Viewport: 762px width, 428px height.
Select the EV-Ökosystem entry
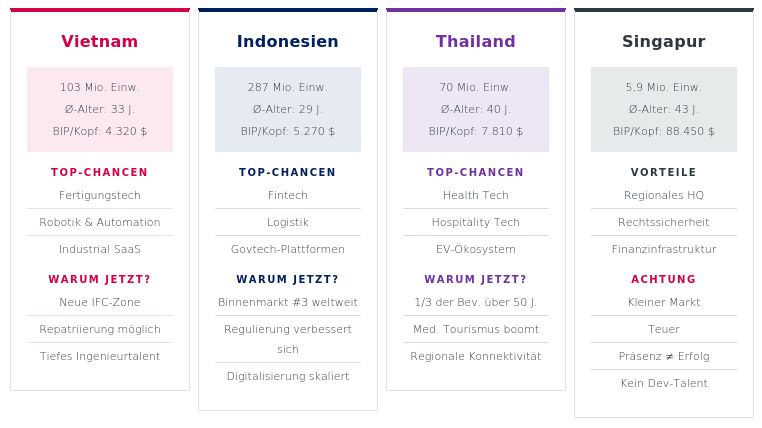(x=476, y=250)
